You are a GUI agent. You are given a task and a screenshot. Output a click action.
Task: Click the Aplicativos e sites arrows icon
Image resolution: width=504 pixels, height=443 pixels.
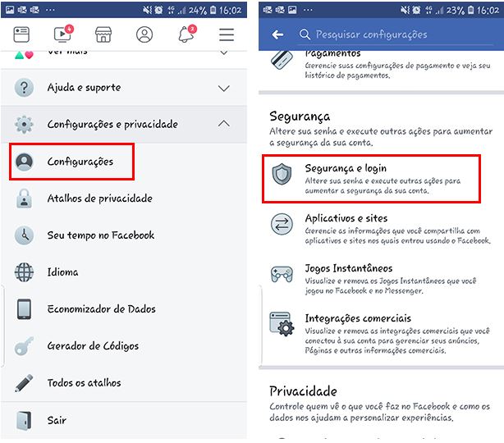[x=282, y=224]
